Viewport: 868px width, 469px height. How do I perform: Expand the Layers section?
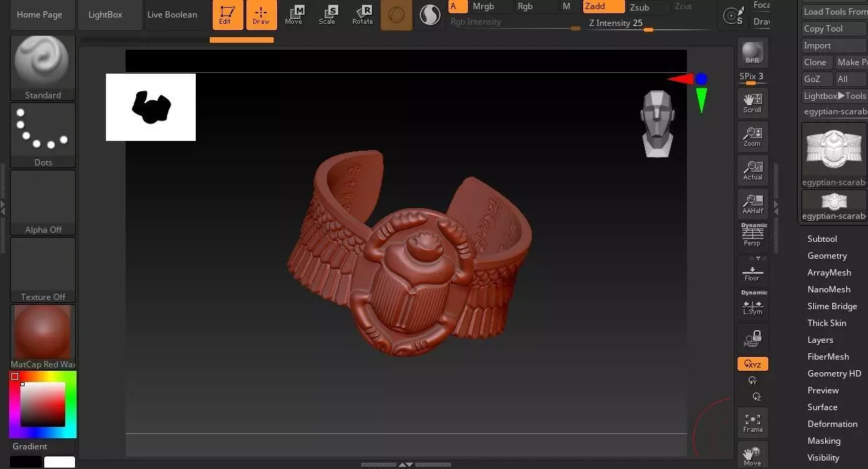click(820, 340)
